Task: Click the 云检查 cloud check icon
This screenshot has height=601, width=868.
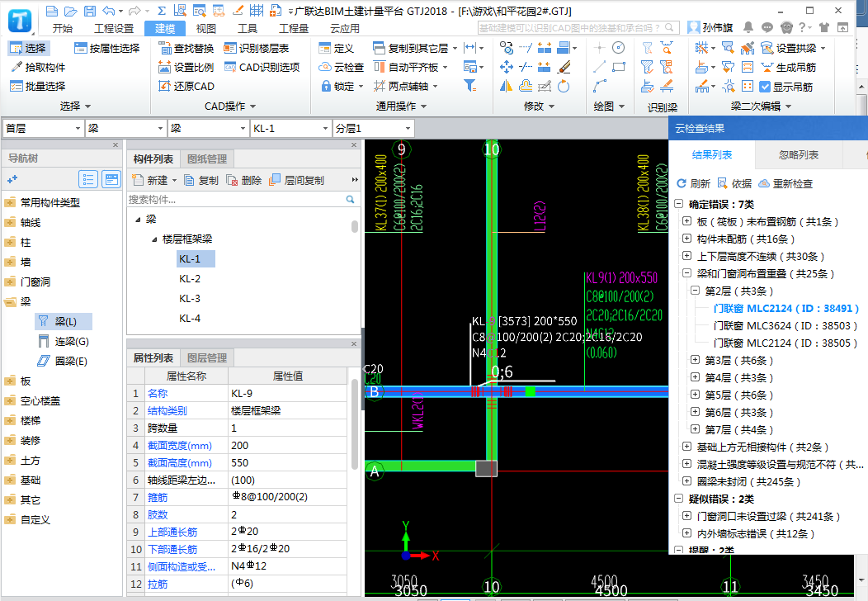Action: click(x=325, y=67)
